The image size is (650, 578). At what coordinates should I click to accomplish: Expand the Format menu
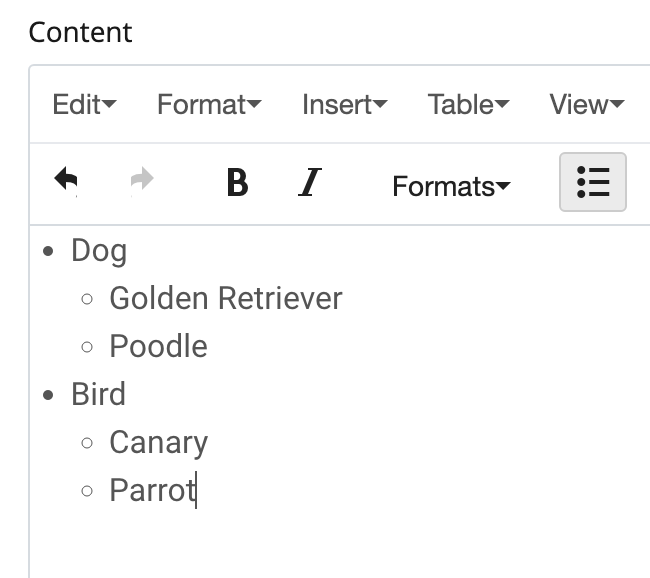[x=209, y=104]
